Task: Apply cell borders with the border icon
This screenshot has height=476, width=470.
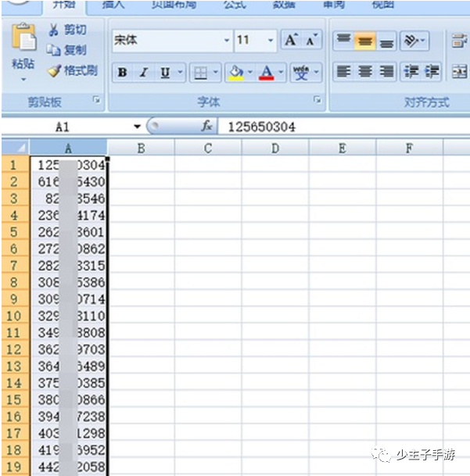Action: (200, 73)
